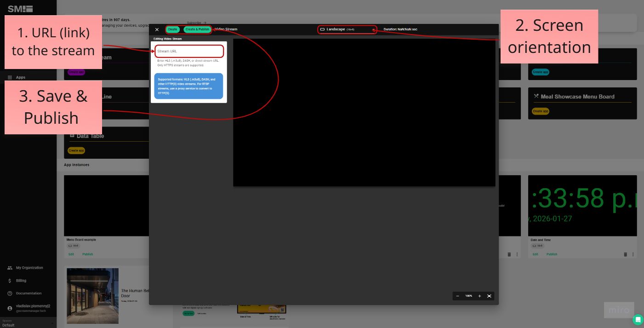Click the minus button to decrease preview zoom
This screenshot has width=644, height=328.
(x=457, y=296)
